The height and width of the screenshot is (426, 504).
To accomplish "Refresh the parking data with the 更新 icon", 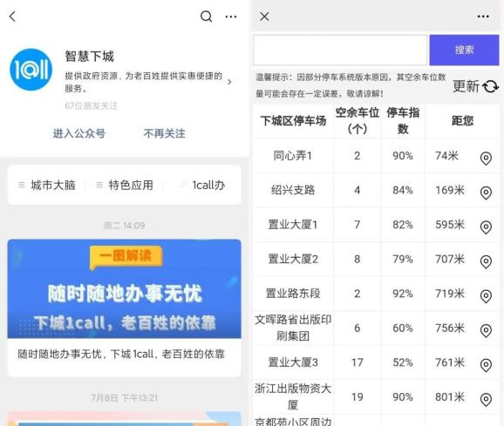I will coord(491,86).
